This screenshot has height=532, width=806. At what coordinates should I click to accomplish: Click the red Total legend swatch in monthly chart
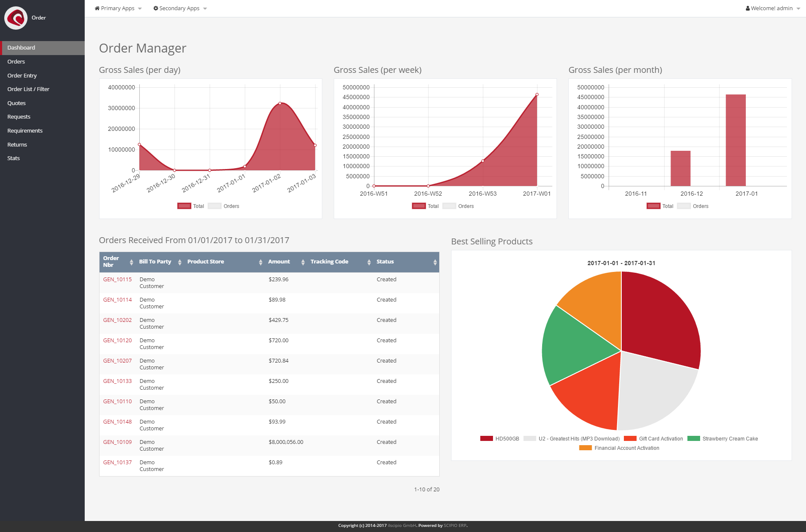(x=653, y=206)
